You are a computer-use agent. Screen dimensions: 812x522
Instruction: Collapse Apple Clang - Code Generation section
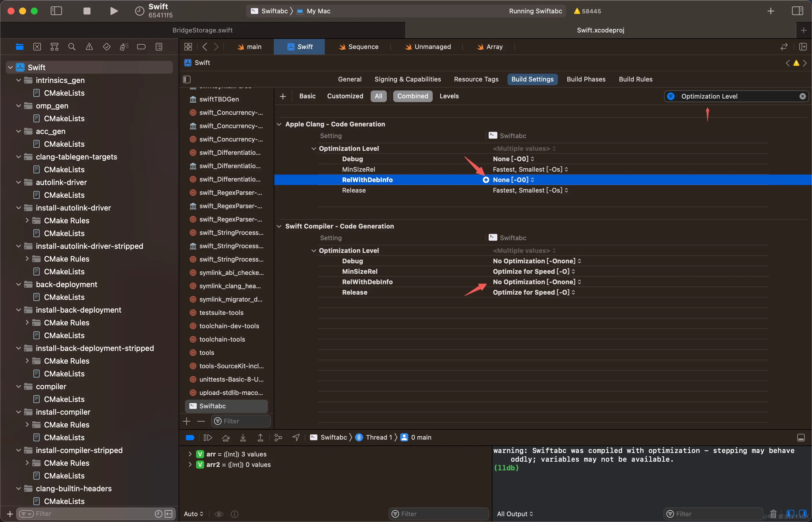coord(279,124)
